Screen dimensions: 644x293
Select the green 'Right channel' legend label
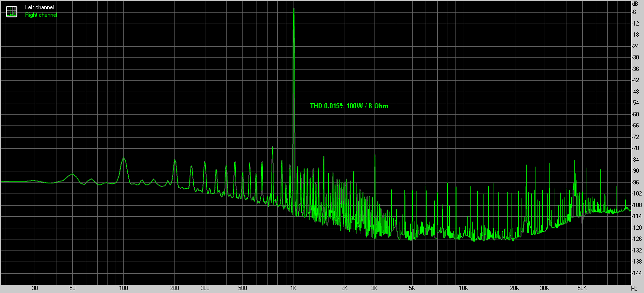[41, 15]
